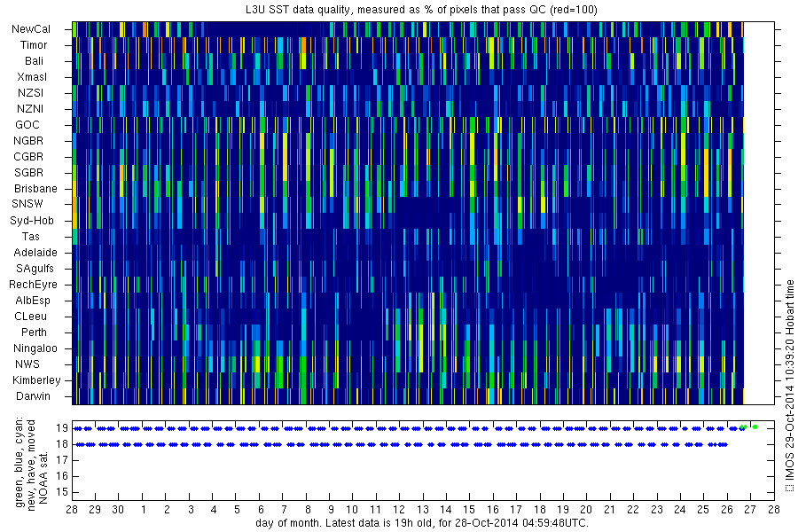Image resolution: width=798 pixels, height=532 pixels.
Task: Click the Adelaide region label
Action: click(x=35, y=253)
